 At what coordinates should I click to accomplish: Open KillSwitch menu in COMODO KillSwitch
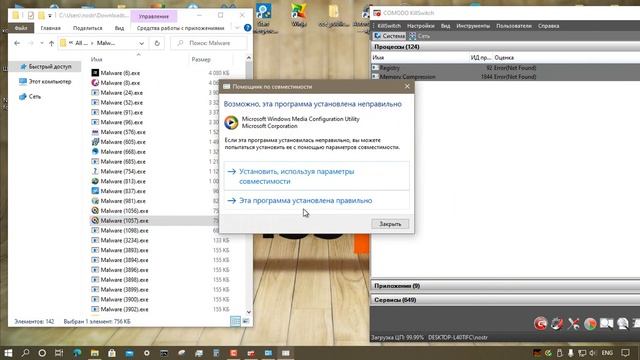pos(389,26)
